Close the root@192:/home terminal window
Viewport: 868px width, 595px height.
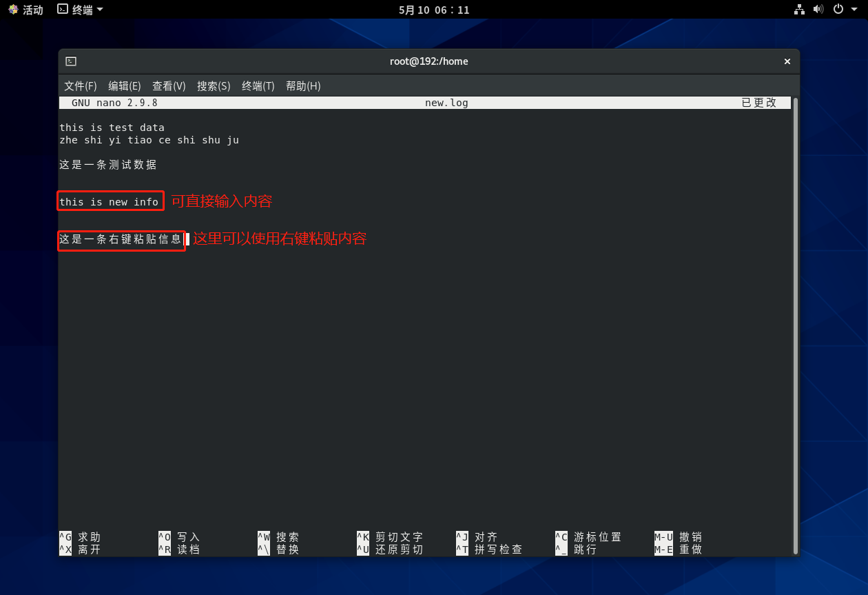pyautogui.click(x=787, y=61)
